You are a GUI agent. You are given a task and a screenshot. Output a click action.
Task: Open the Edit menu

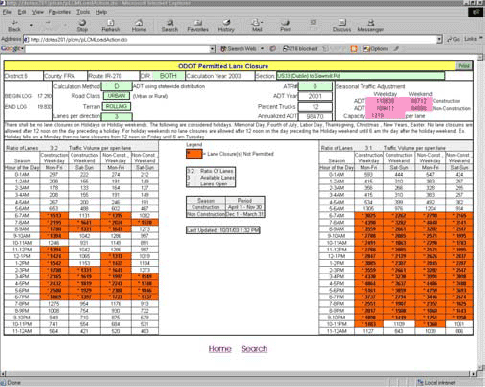tap(22, 12)
